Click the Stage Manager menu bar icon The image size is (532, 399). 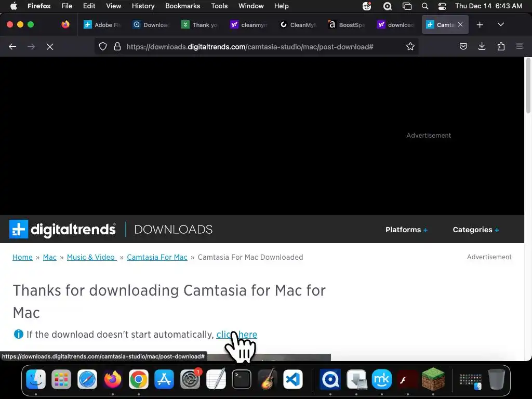pos(407,6)
